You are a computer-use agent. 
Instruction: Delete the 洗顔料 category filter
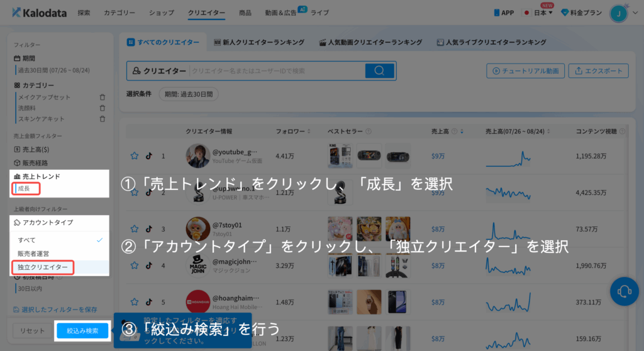coord(103,108)
